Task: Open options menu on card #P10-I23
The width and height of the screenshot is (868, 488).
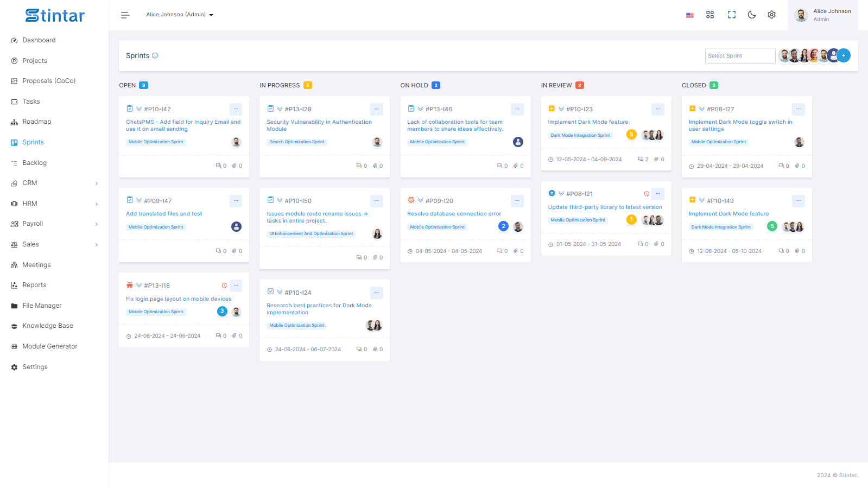Action: point(658,109)
